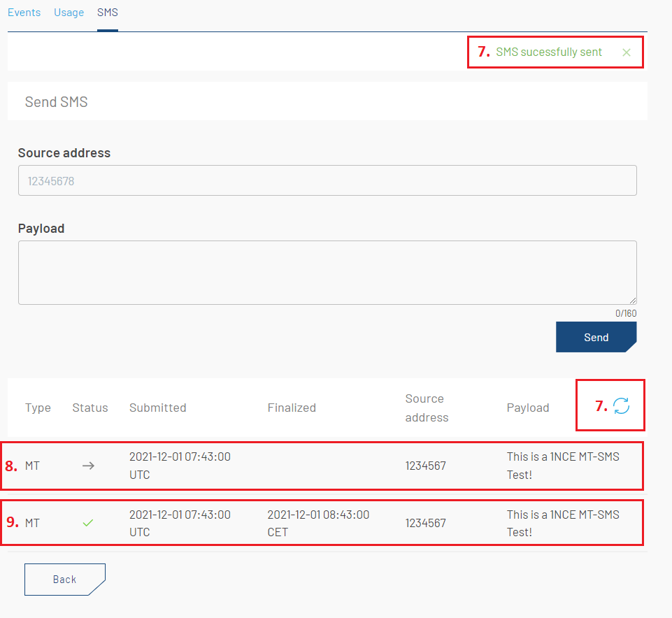Click the refresh SMS list icon

coord(621,405)
